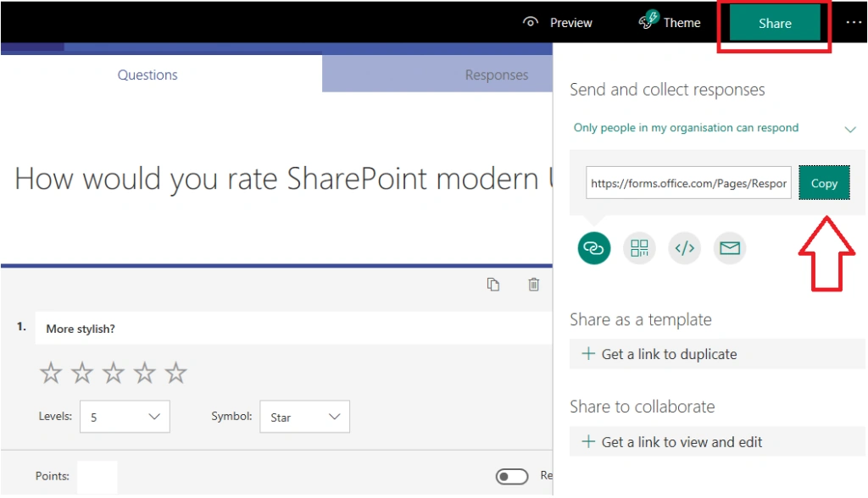Click the 'Send and collect responses' heading

[667, 90]
